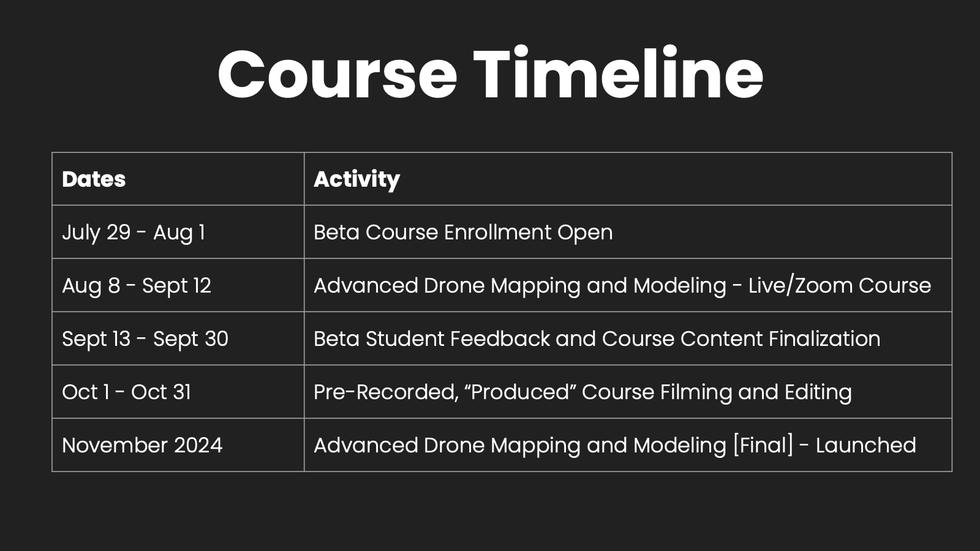Click Beta Student Feedback and Finalization cell
The width and height of the screenshot is (980, 551).
(628, 339)
